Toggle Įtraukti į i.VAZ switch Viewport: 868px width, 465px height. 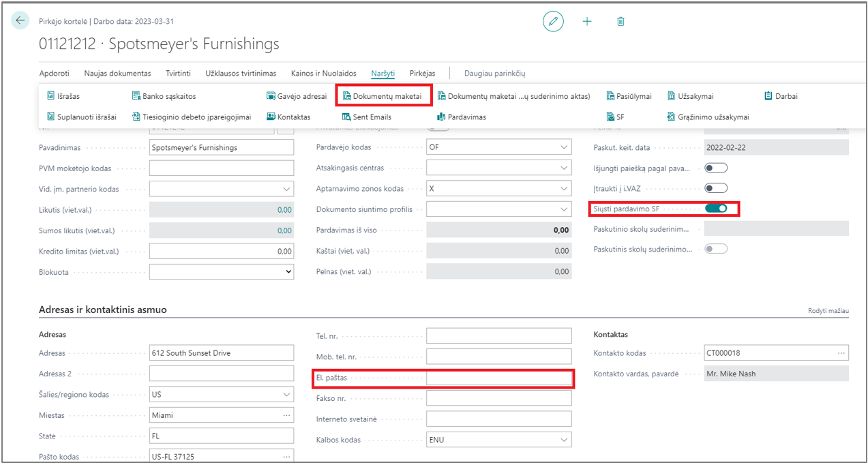tap(716, 188)
